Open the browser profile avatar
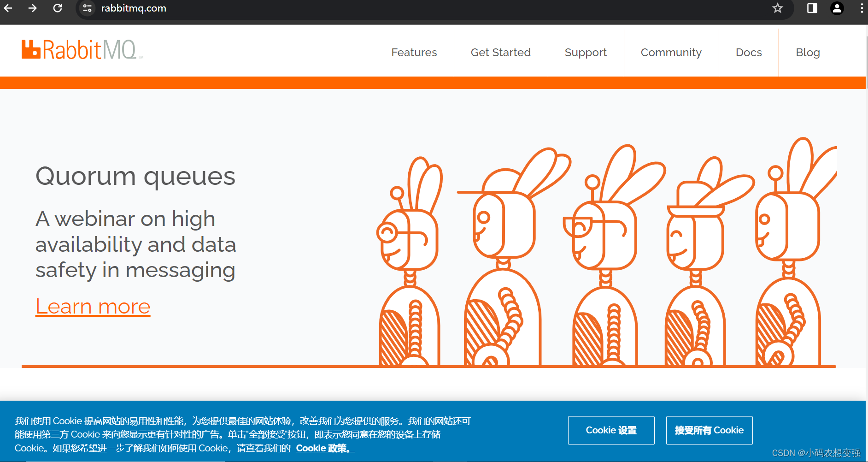Viewport: 868px width, 462px height. tap(837, 8)
